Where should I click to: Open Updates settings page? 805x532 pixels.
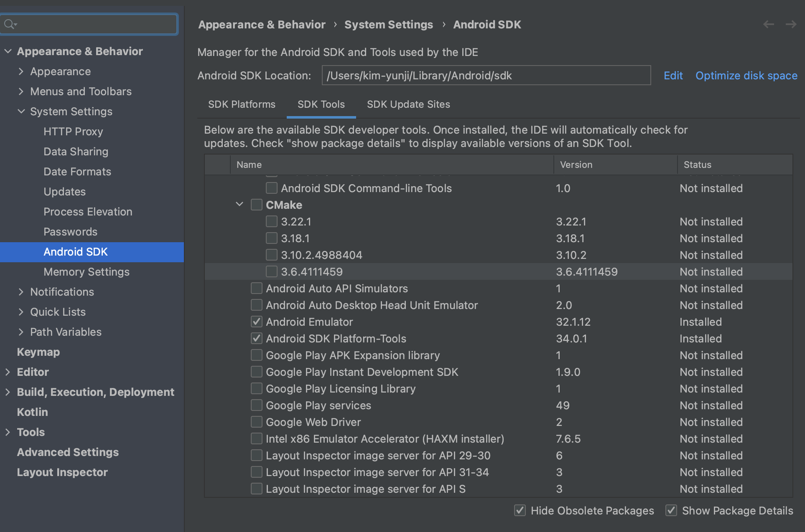click(64, 192)
